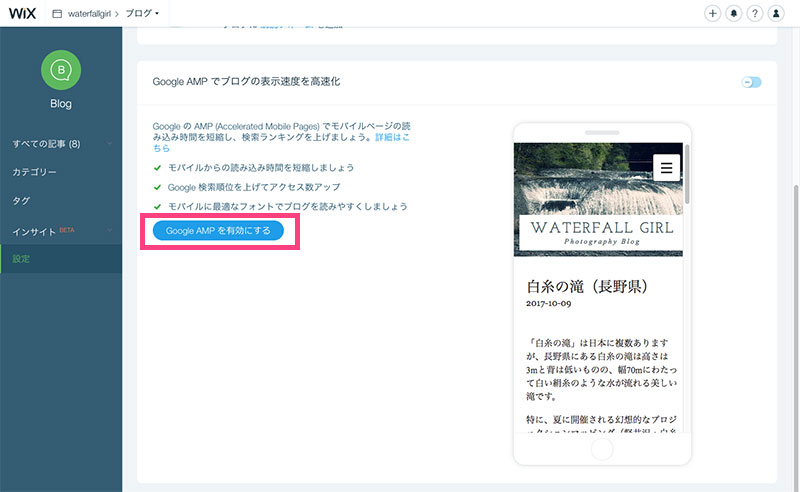Click the phone preview scrollbar

[687, 174]
